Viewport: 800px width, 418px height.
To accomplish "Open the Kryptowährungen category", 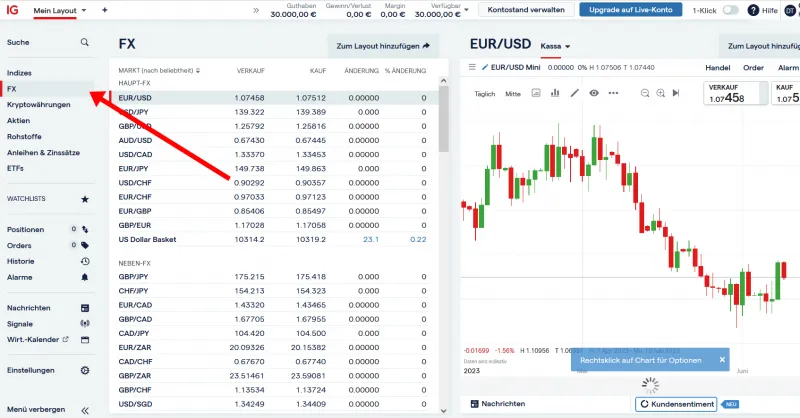I will [39, 105].
